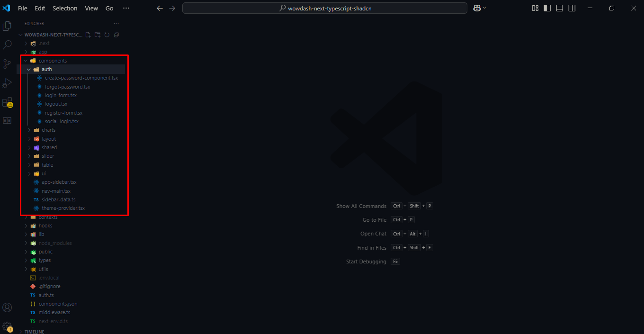Viewport: 644px width, 334px height.
Task: Toggle the Primary Side Bar visibility
Action: (x=546, y=8)
